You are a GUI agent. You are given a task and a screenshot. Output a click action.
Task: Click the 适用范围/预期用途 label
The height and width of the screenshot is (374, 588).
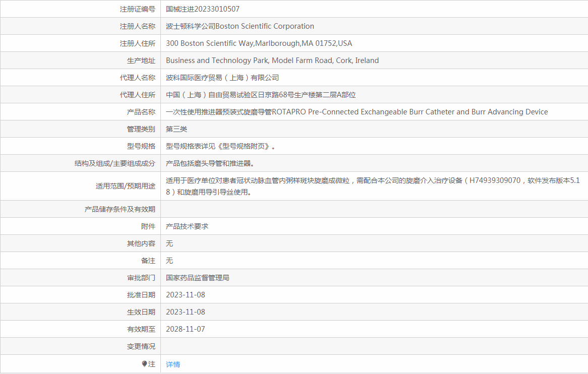[125, 186]
